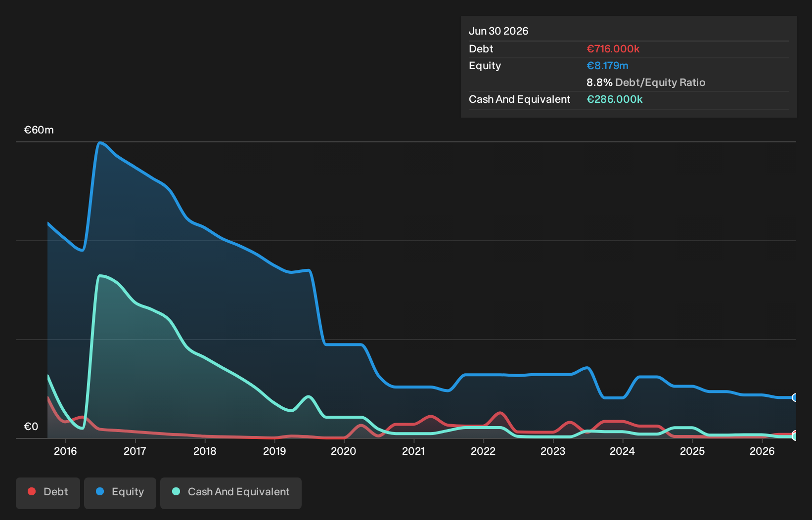Click the 2021 x-axis label
Viewport: 812px width, 520px height.
(413, 451)
